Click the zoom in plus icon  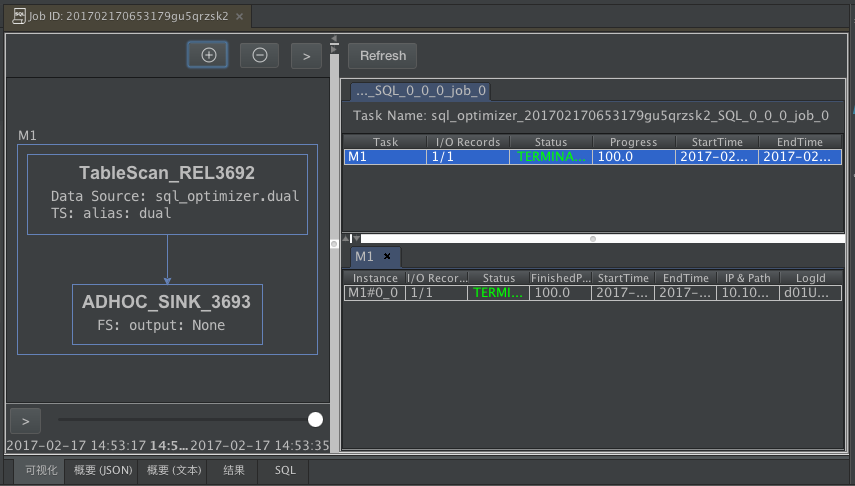click(208, 55)
